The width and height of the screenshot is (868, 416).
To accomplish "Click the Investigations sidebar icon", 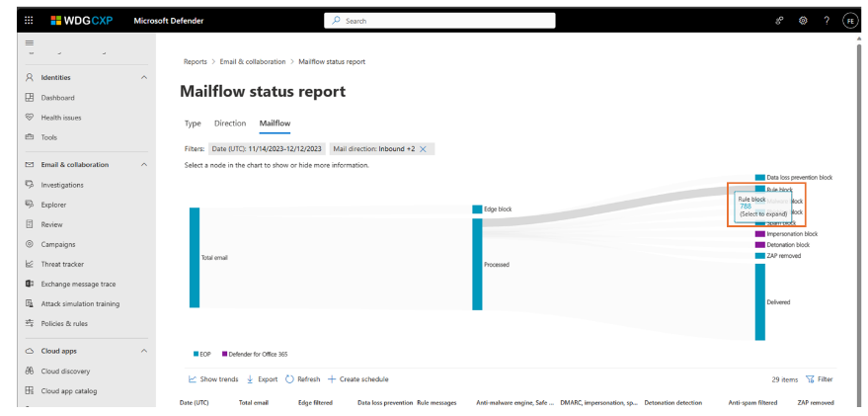I will [x=30, y=185].
